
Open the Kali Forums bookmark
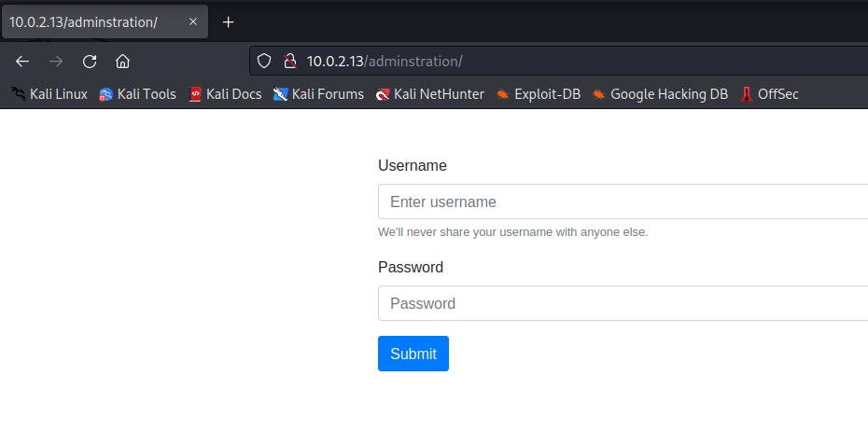click(x=318, y=94)
